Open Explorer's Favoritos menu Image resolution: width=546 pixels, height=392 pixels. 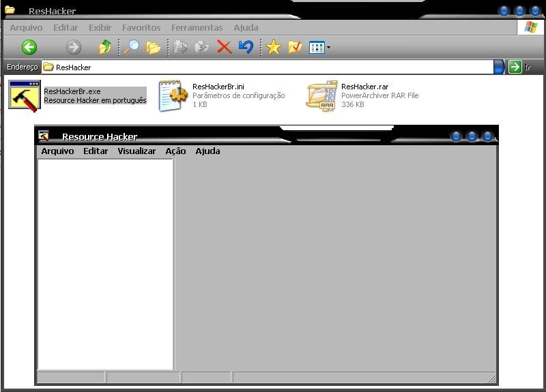[141, 28]
